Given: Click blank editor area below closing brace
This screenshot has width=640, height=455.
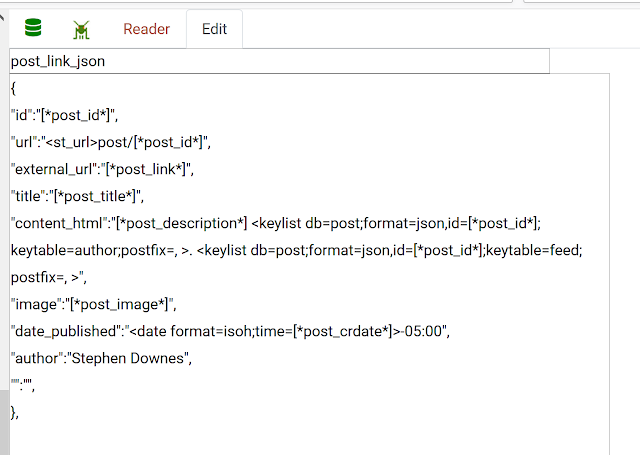Looking at the screenshot, I should 300,435.
